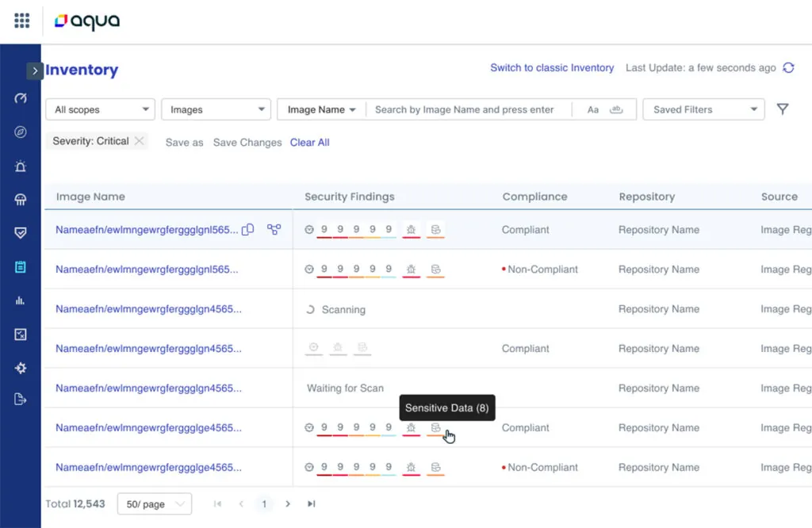Refresh inventory using the refresh icon
The height and width of the screenshot is (528, 812).
[788, 68]
